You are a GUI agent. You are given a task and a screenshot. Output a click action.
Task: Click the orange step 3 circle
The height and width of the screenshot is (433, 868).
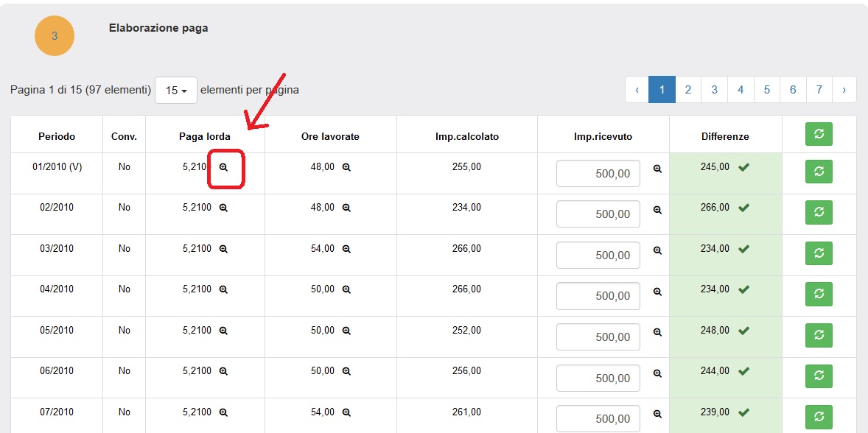[55, 35]
